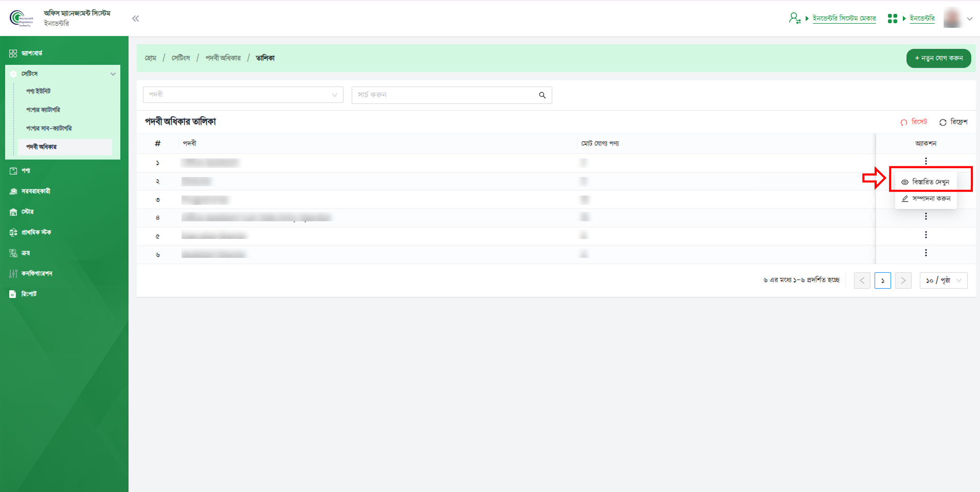Go to previous page arrow
This screenshot has width=980, height=492.
[862, 280]
